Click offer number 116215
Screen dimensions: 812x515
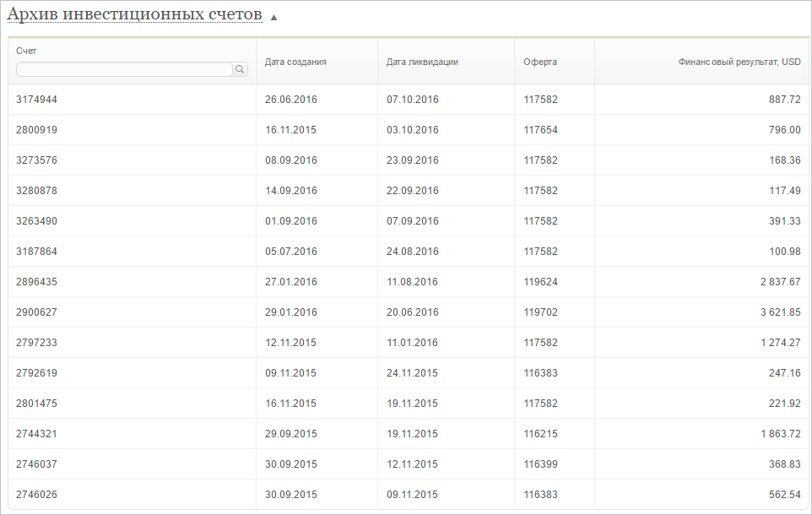pyautogui.click(x=540, y=434)
